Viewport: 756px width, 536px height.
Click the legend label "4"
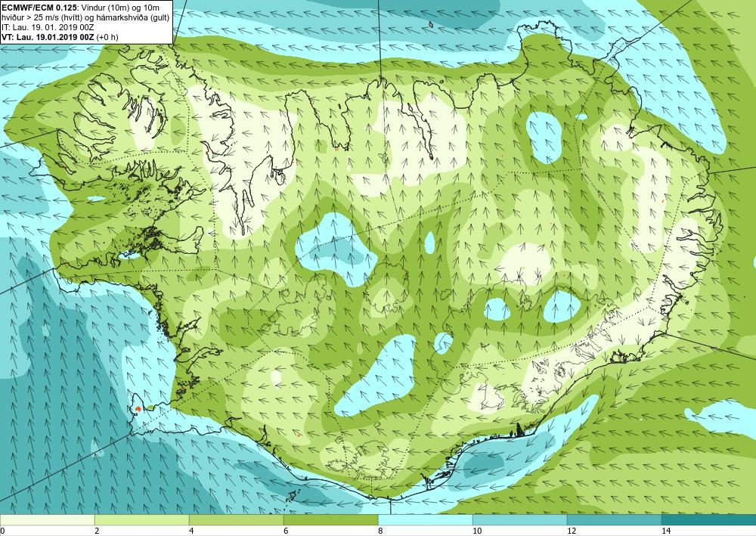pos(191,531)
